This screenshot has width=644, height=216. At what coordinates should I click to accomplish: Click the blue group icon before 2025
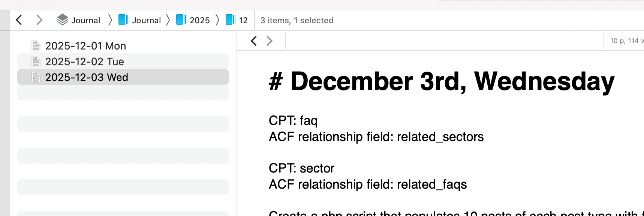[x=181, y=20]
